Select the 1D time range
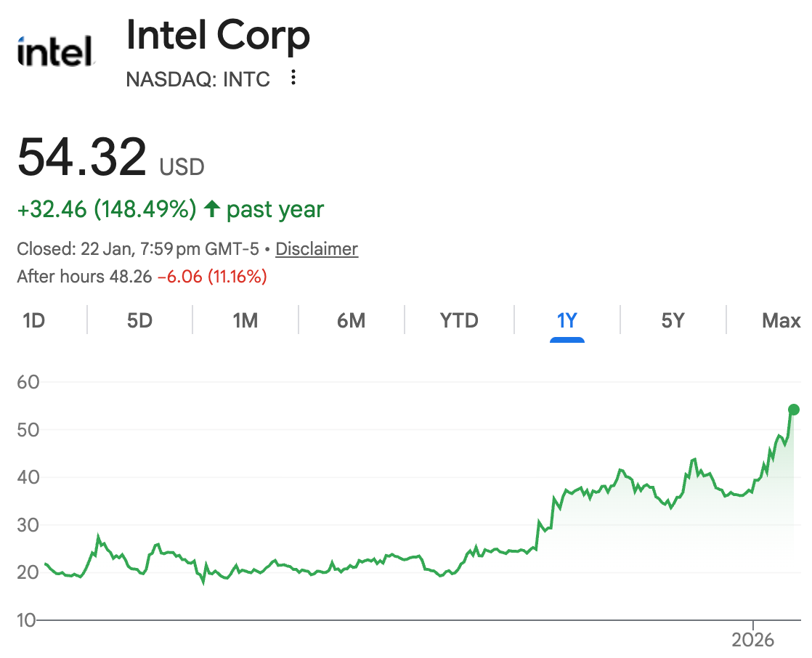Image resolution: width=812 pixels, height=658 pixels. tap(33, 320)
